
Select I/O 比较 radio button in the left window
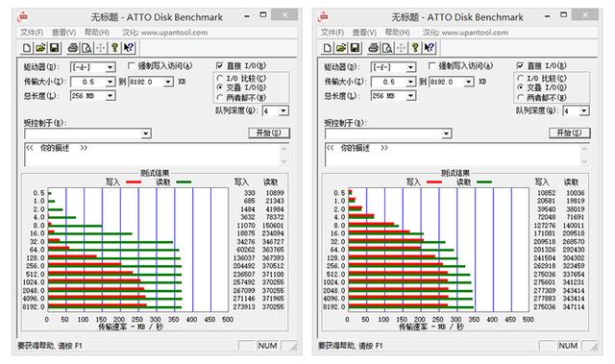[220, 79]
